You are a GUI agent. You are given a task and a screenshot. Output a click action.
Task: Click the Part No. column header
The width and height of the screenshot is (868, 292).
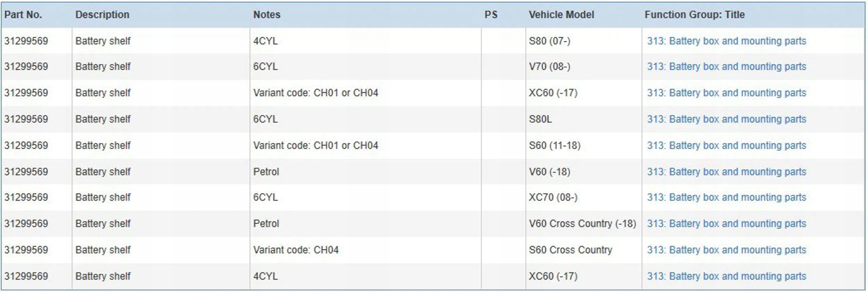(23, 15)
